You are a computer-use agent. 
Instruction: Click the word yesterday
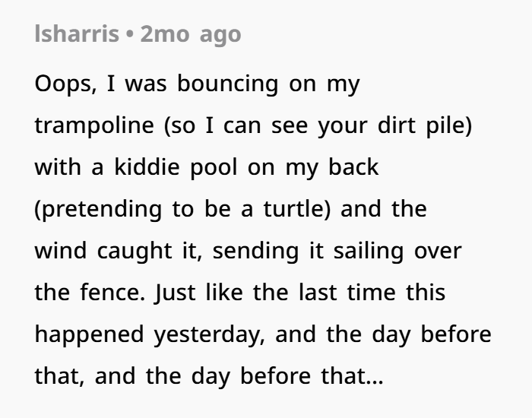tap(207, 334)
